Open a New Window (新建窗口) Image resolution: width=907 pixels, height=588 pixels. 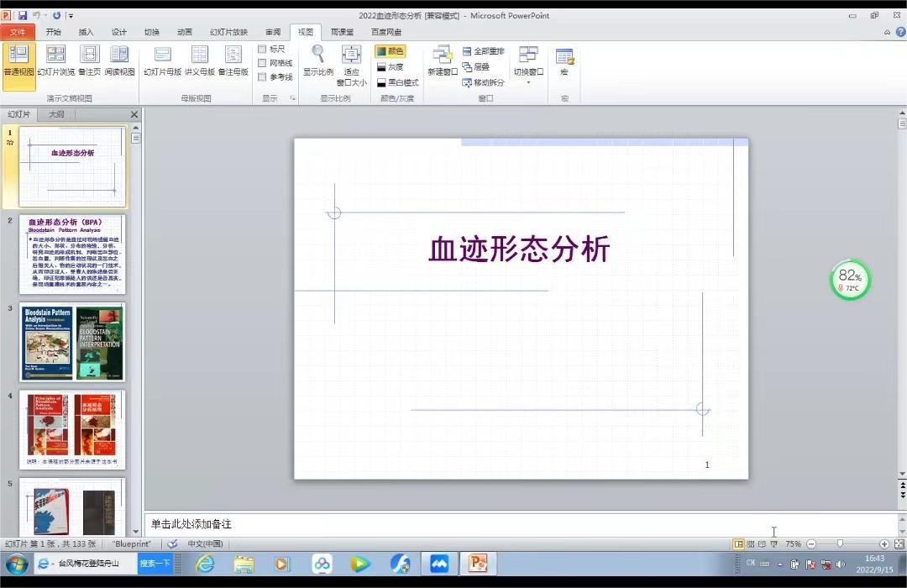point(442,60)
